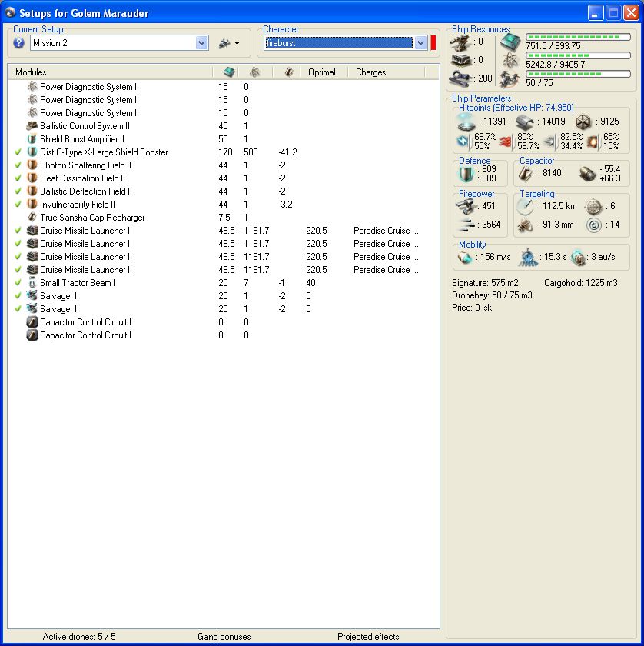
Task: Click the ship fitting tools icon beside setup dropdown
Action: pos(224,43)
